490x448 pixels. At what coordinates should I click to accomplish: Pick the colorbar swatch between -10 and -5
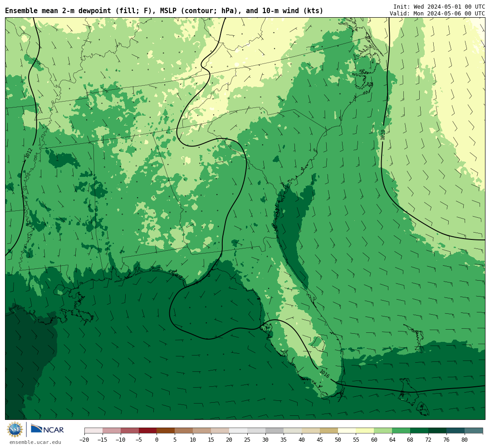pyautogui.click(x=130, y=431)
